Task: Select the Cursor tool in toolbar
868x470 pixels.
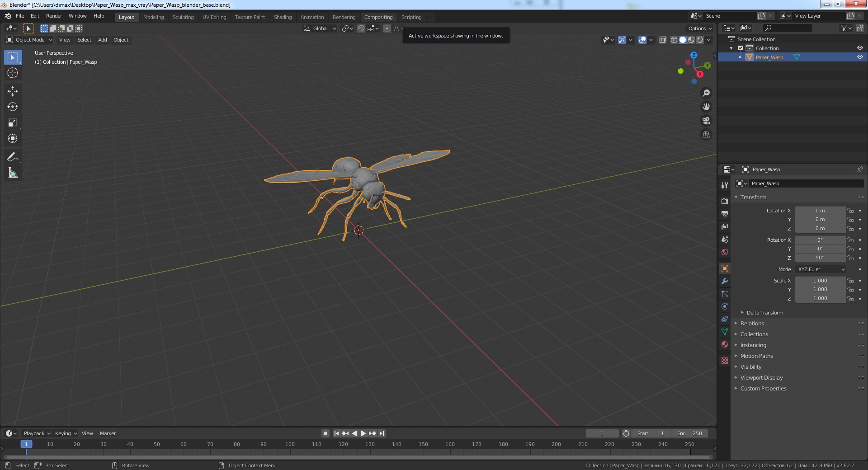Action: (x=13, y=73)
